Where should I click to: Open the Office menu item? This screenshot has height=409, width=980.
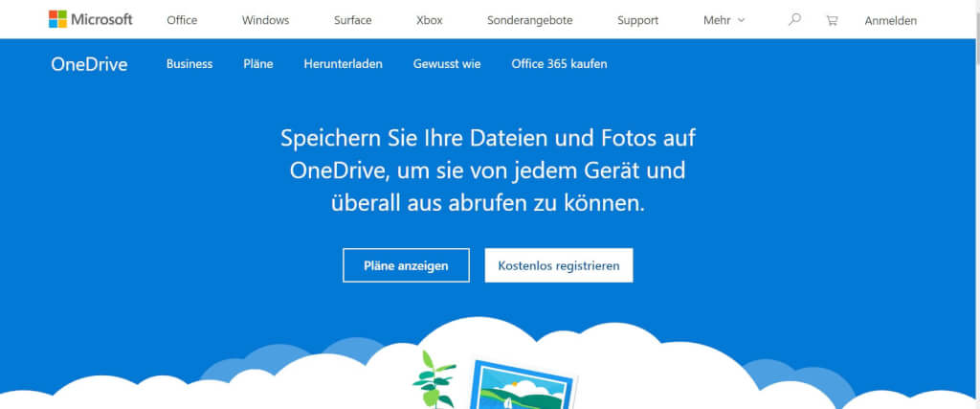point(182,20)
